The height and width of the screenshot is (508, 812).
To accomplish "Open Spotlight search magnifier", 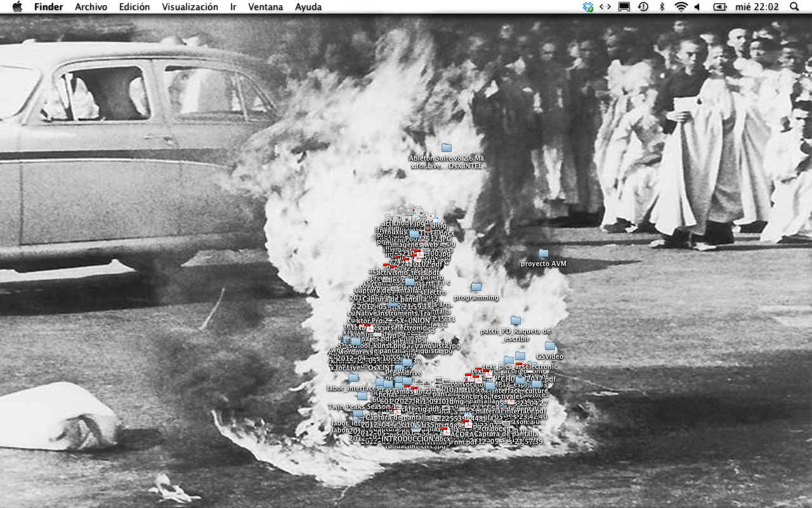I will [794, 7].
